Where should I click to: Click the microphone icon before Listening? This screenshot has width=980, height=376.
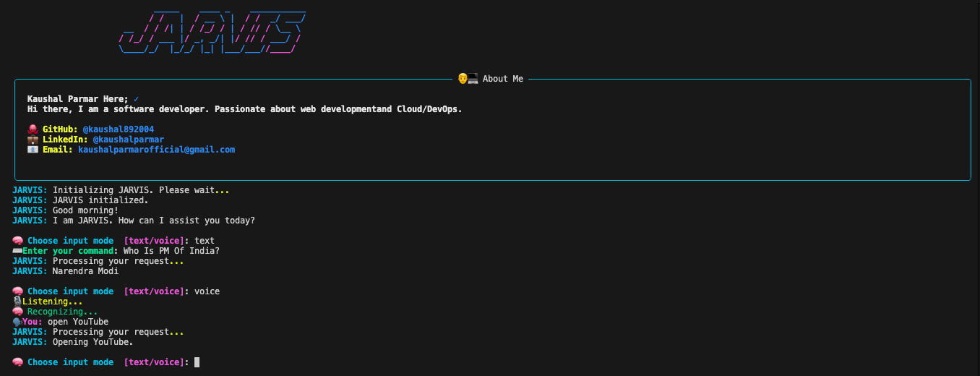(17, 302)
